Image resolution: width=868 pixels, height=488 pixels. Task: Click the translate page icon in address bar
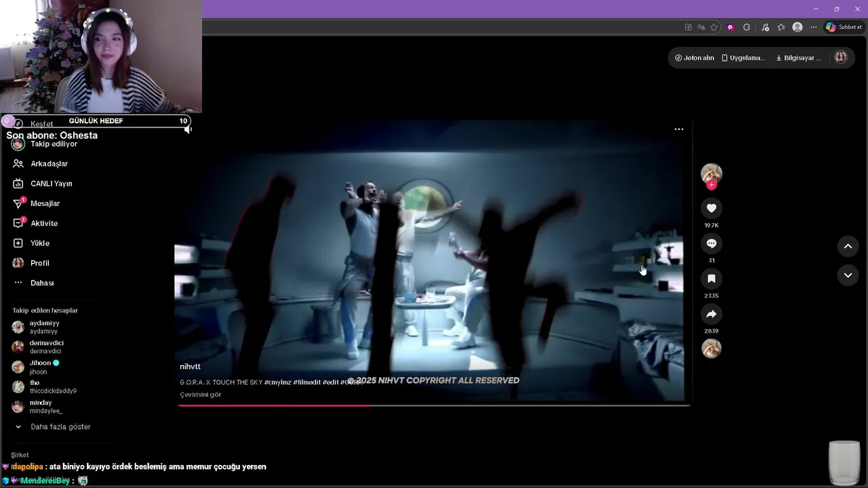[701, 27]
